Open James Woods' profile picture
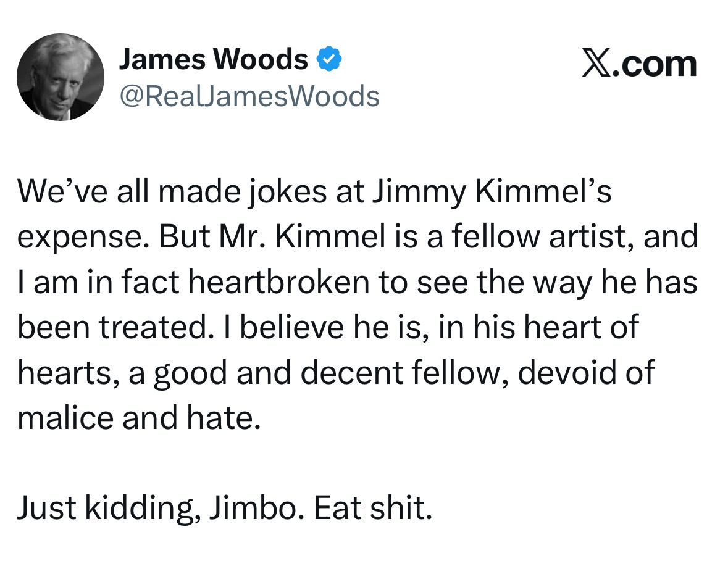This screenshot has width=728, height=574. (x=61, y=77)
